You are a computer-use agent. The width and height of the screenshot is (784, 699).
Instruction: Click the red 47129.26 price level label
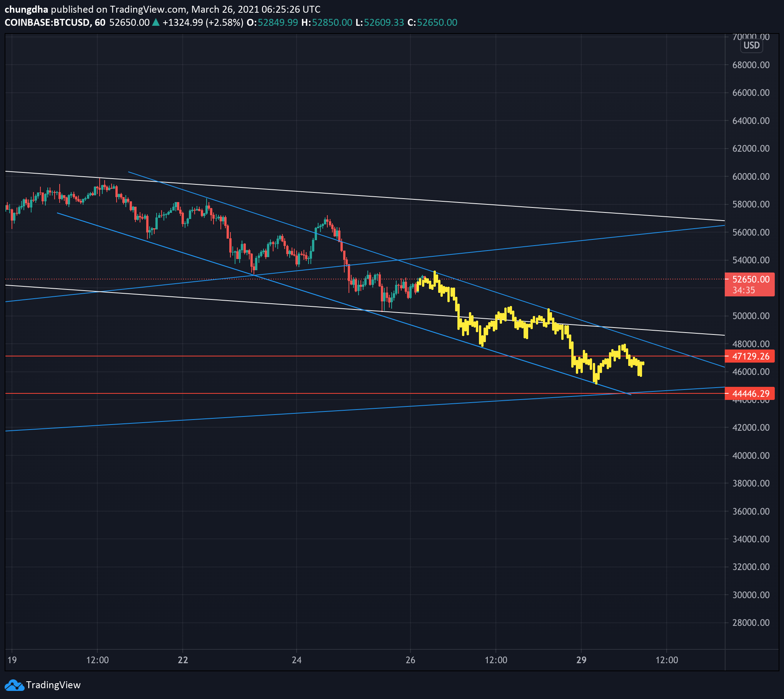tap(751, 356)
